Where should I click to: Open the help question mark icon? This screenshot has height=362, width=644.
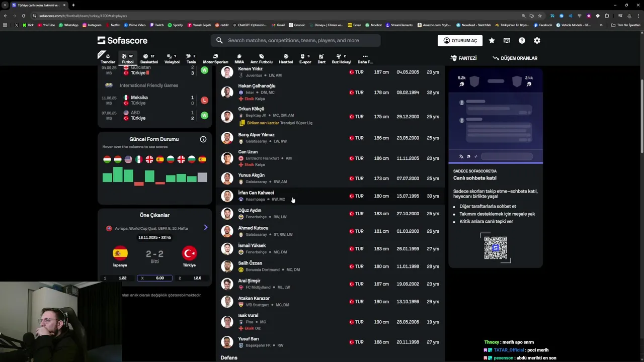tap(522, 40)
